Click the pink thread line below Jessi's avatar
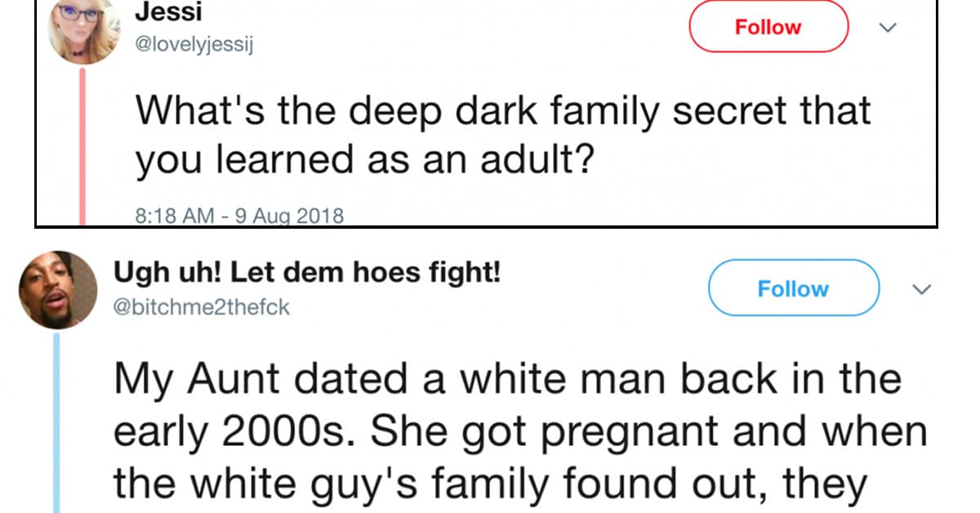This screenshot has height=513, width=980. pyautogui.click(x=84, y=145)
